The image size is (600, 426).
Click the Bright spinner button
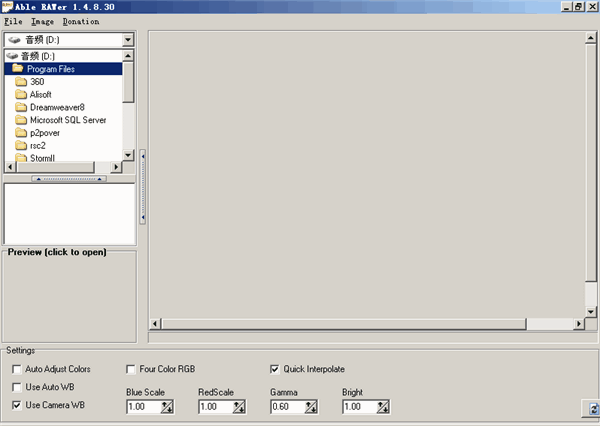(x=383, y=407)
